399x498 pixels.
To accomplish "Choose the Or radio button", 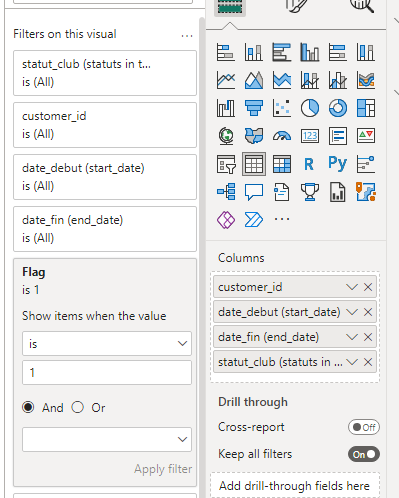I will click(x=78, y=407).
